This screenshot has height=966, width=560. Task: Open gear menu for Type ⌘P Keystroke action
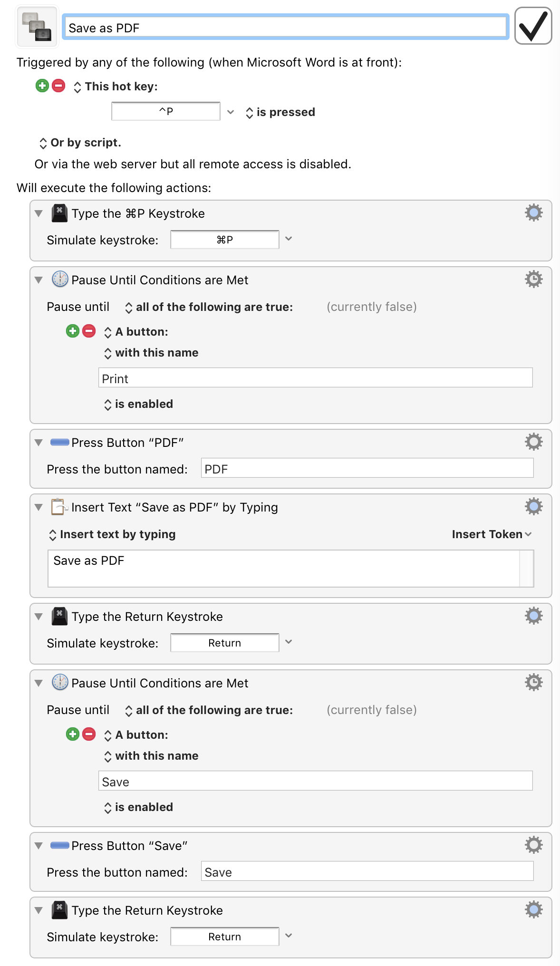point(533,213)
